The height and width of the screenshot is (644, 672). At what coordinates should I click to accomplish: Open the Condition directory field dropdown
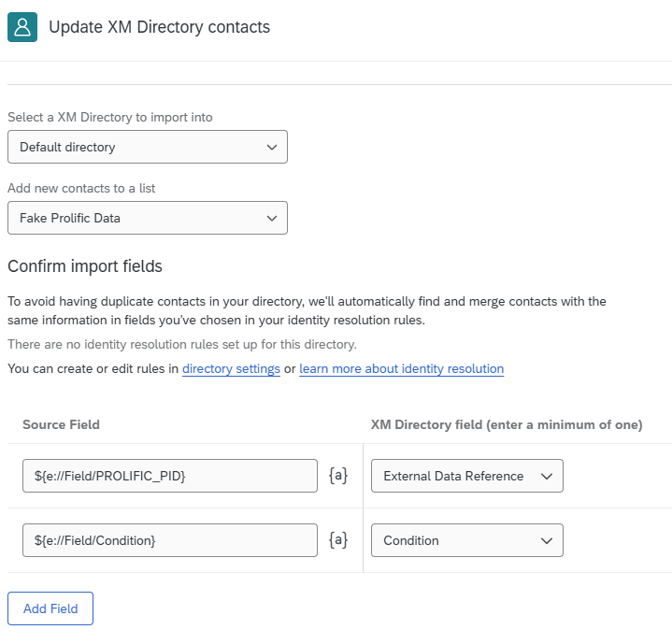point(467,540)
